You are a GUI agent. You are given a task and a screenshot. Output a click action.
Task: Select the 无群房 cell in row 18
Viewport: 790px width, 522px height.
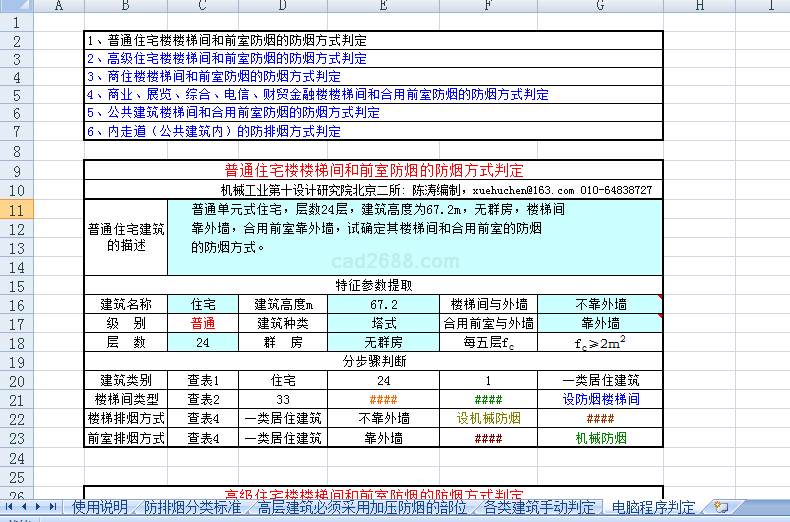pyautogui.click(x=384, y=342)
